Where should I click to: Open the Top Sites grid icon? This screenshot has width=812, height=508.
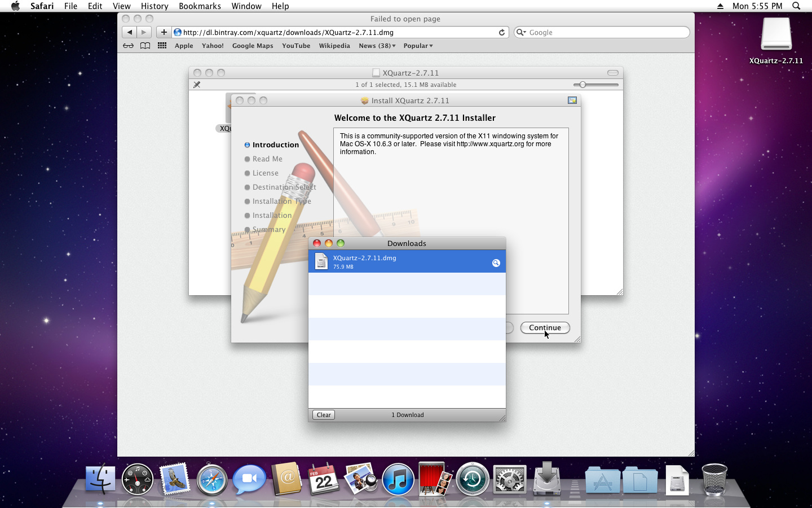coord(162,46)
